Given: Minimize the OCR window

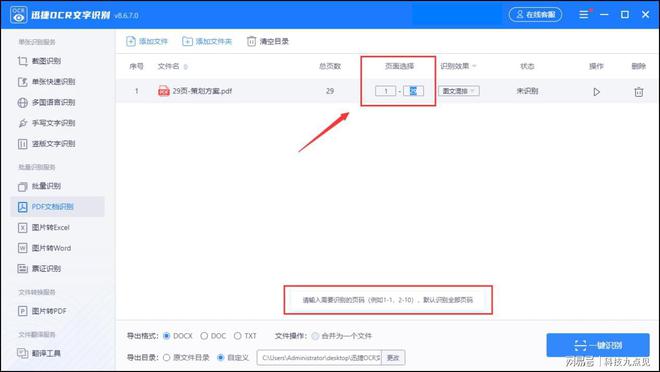Looking at the screenshot, I should click(604, 15).
